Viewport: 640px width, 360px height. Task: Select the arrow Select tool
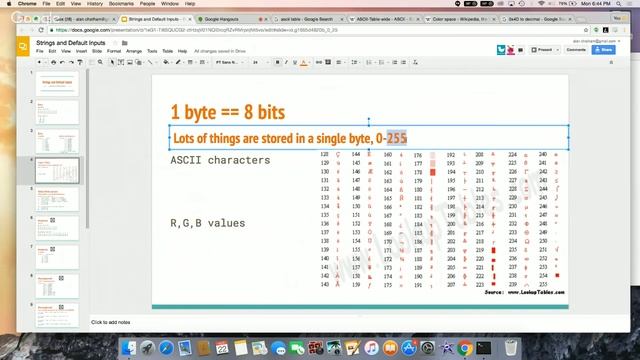(112, 62)
